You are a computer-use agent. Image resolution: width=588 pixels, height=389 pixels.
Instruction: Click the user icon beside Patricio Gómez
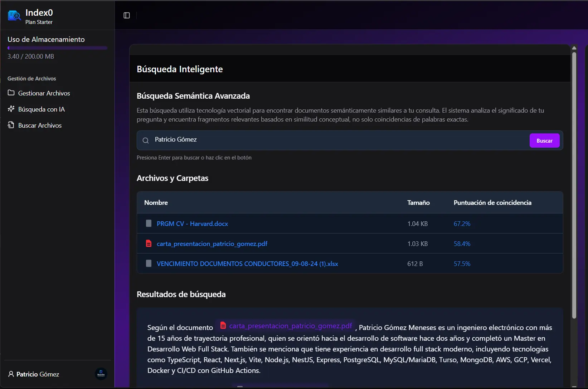[11, 374]
